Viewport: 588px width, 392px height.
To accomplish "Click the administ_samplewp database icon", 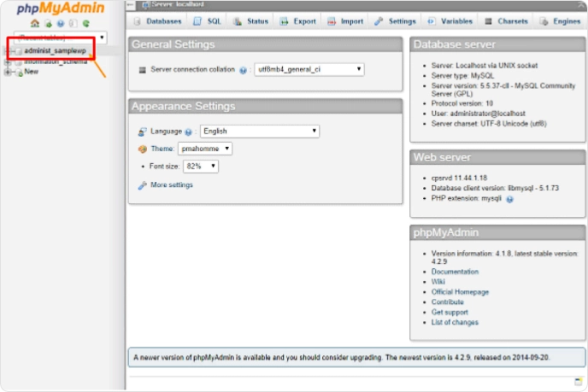I will click(19, 51).
